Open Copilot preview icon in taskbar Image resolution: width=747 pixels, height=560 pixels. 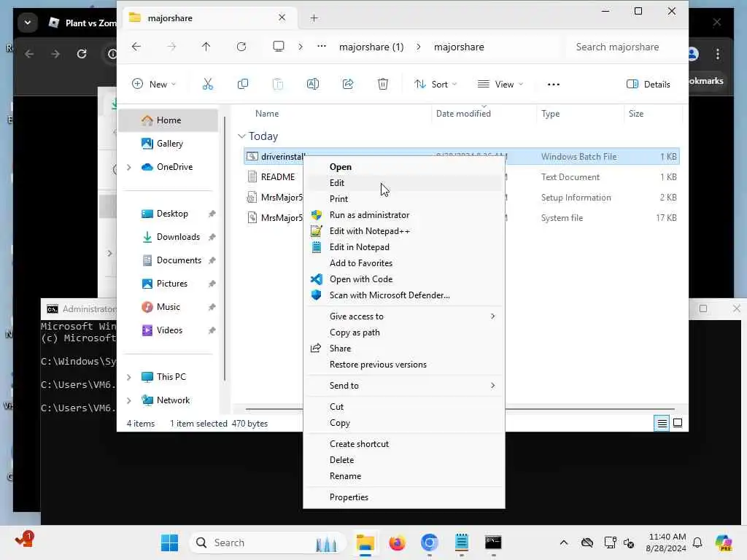(x=724, y=542)
